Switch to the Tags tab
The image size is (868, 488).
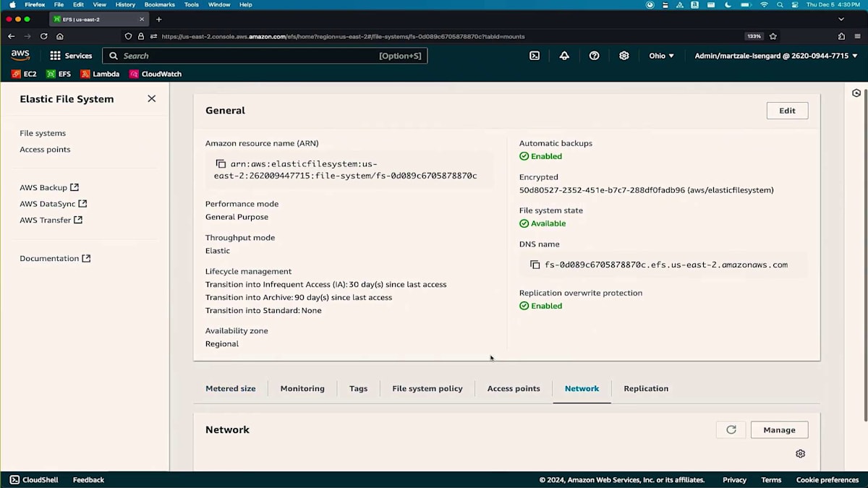pyautogui.click(x=358, y=388)
